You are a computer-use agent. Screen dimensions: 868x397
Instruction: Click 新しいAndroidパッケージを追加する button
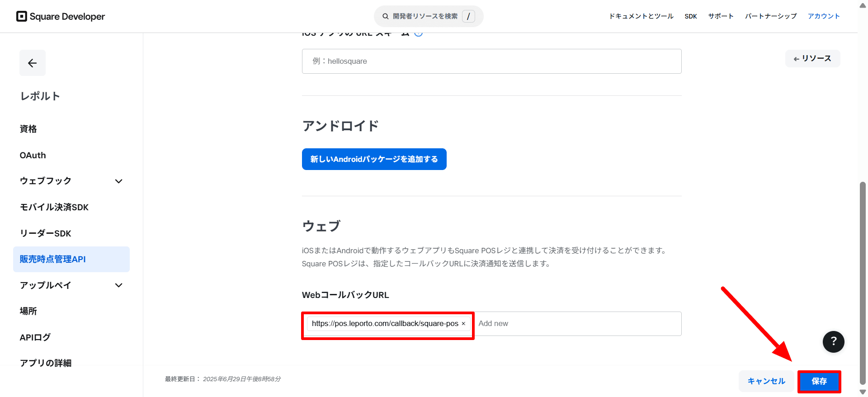coord(374,159)
